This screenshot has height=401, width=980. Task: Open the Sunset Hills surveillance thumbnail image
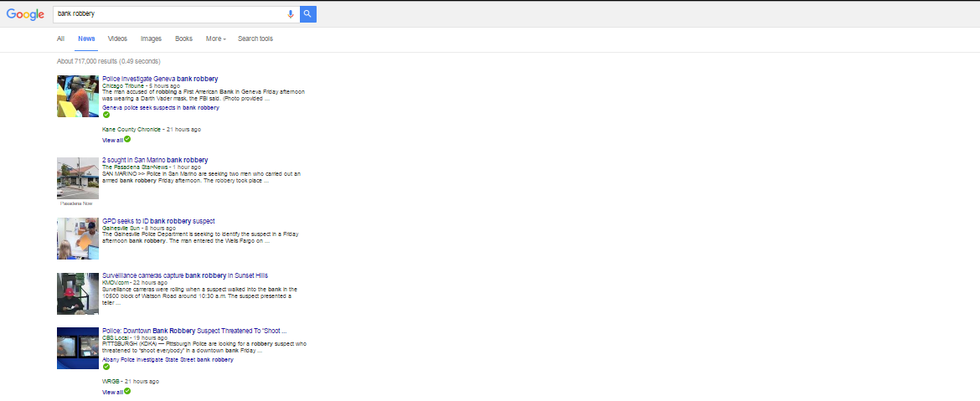pyautogui.click(x=77, y=293)
